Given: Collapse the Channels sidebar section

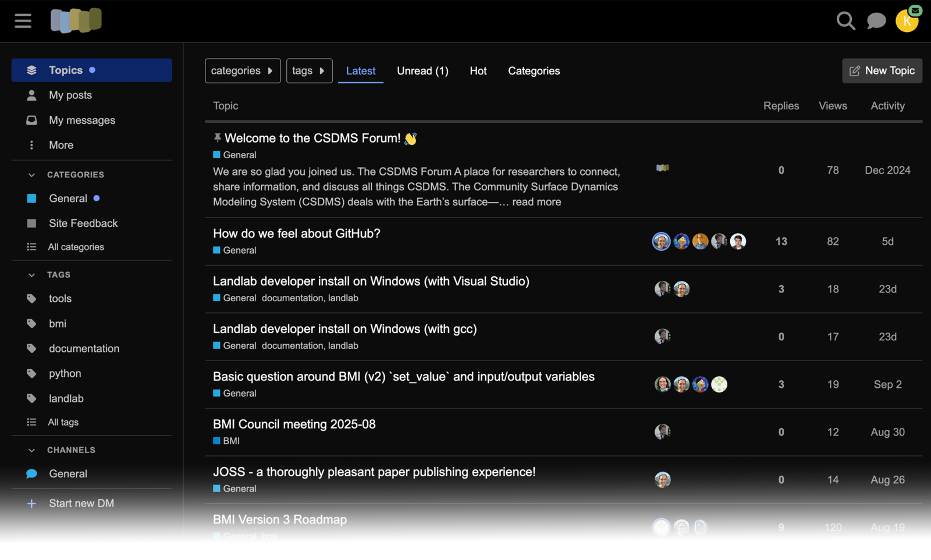Looking at the screenshot, I should tap(32, 450).
